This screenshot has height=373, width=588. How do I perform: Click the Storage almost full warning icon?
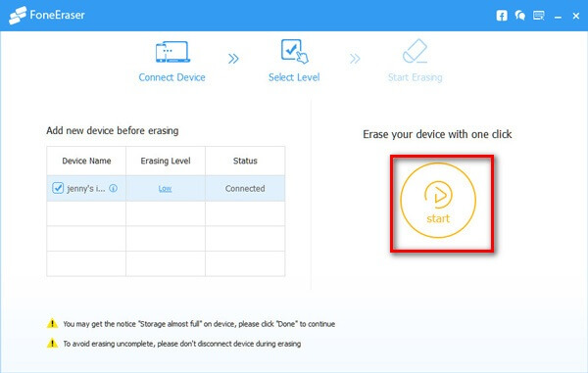[52, 323]
